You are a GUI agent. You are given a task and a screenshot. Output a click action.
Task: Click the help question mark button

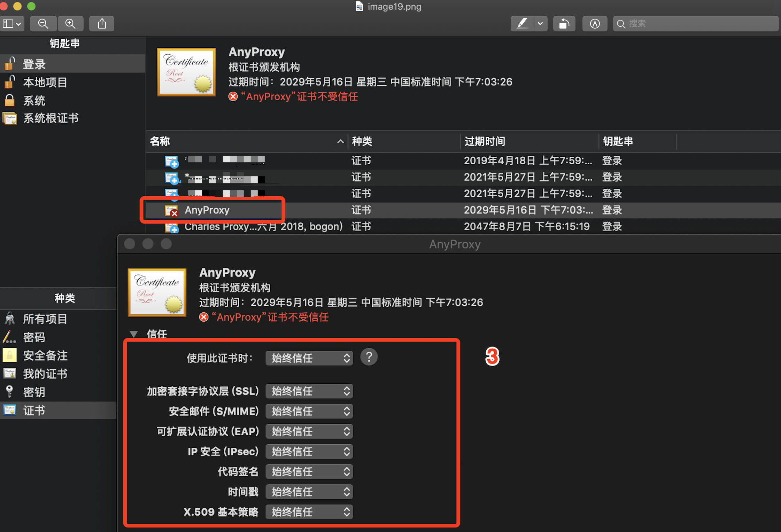click(369, 357)
